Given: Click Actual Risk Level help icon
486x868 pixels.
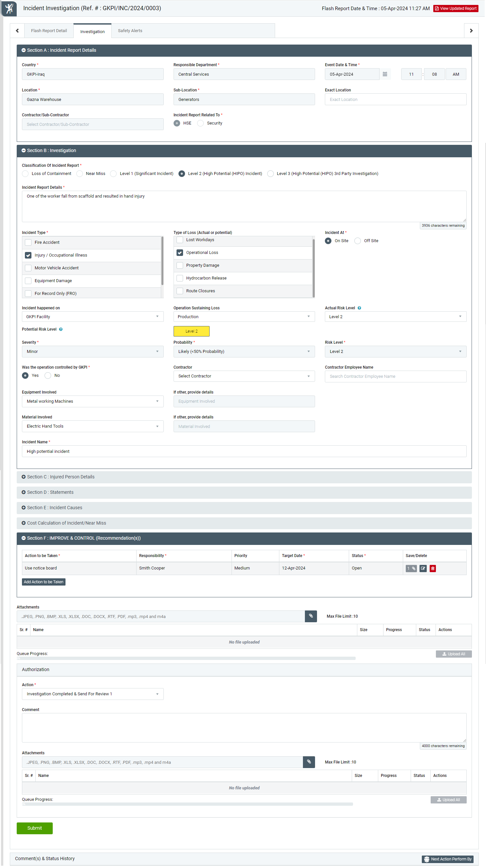Looking at the screenshot, I should coord(359,308).
